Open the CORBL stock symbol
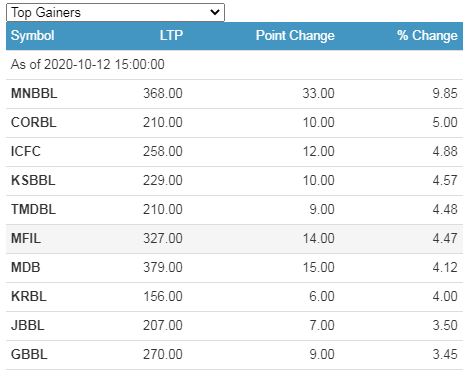Screen dimensions: 469x376 pos(34,122)
